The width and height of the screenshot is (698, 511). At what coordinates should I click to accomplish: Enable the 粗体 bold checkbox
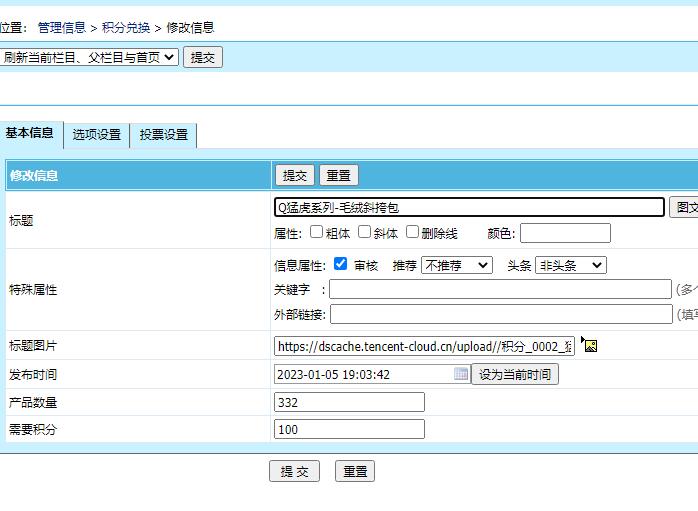pyautogui.click(x=316, y=232)
